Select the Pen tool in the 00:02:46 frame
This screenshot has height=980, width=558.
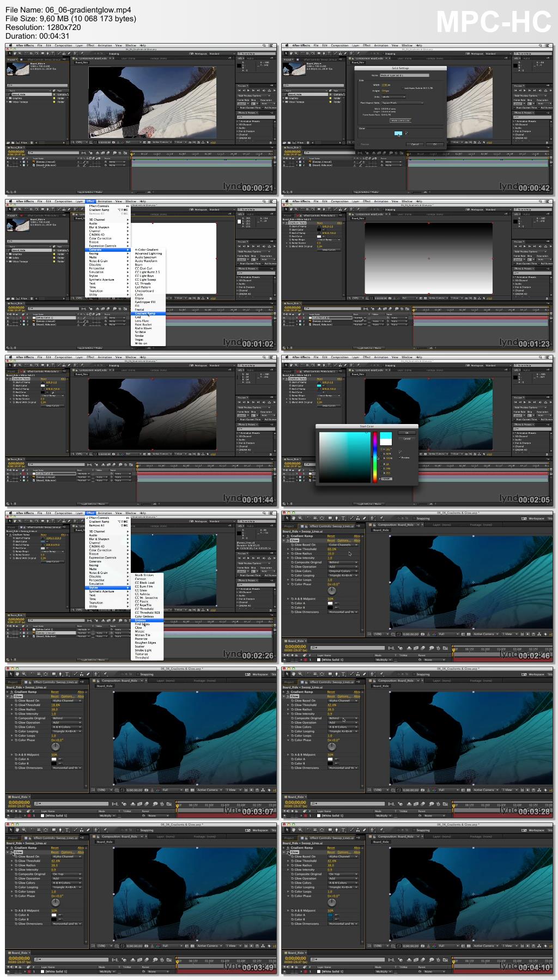pos(336,518)
